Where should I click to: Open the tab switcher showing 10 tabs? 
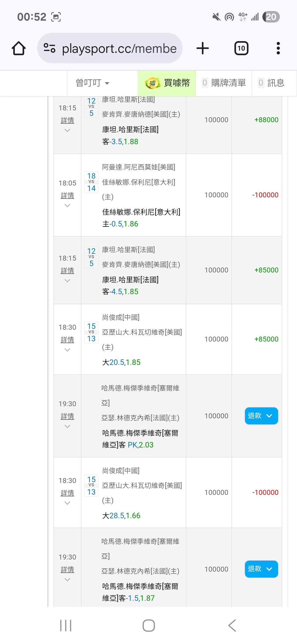click(241, 48)
